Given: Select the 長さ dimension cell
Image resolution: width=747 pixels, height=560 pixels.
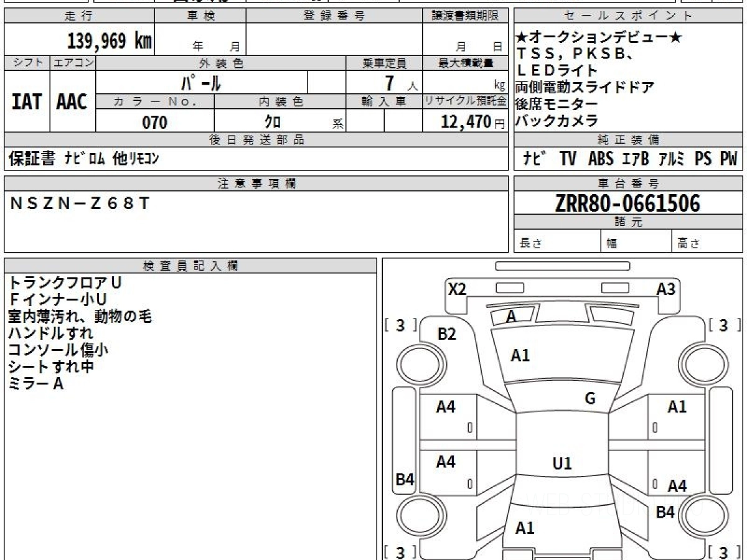Looking at the screenshot, I should (558, 242).
